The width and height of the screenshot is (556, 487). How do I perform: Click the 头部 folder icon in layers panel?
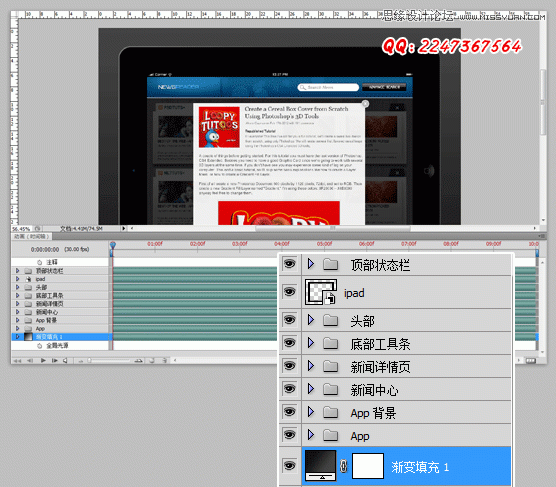pos(330,321)
